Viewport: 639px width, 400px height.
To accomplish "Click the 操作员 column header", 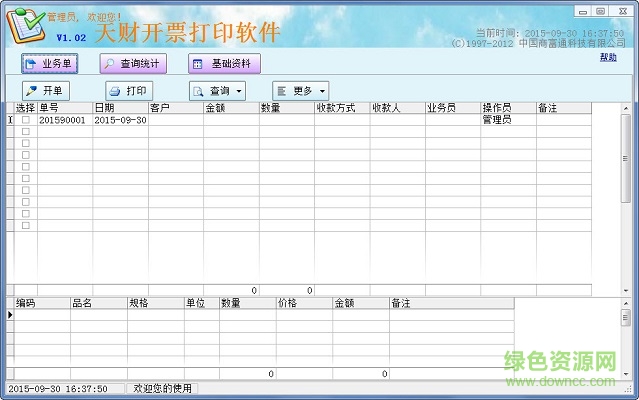I will [508, 108].
